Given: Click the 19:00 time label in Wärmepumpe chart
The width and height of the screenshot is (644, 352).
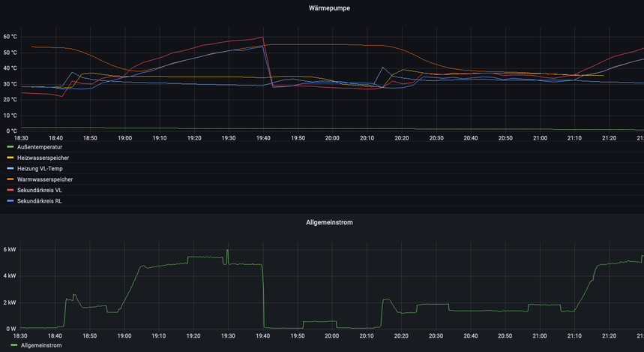Looking at the screenshot, I should click(125, 138).
